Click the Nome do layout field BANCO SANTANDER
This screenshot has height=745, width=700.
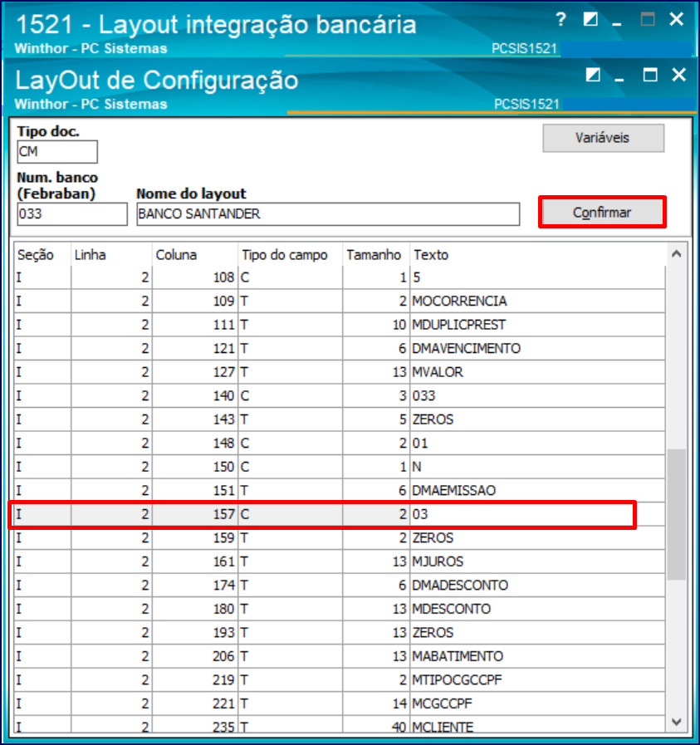tap(328, 213)
